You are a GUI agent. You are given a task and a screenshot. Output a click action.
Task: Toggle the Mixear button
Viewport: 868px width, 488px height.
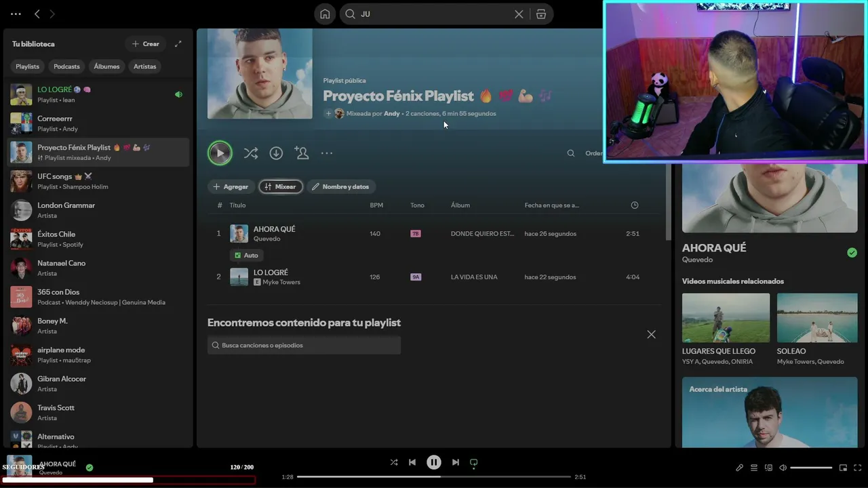point(281,186)
